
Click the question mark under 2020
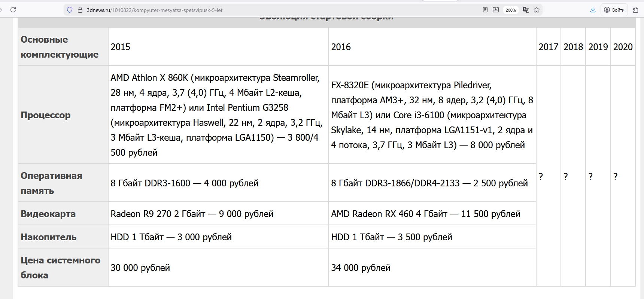616,176
